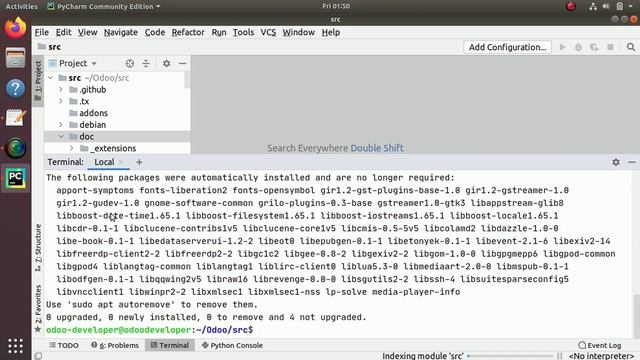This screenshot has width=640, height=360.
Task: Click the Project tree scrollbar
Action: click(x=187, y=80)
